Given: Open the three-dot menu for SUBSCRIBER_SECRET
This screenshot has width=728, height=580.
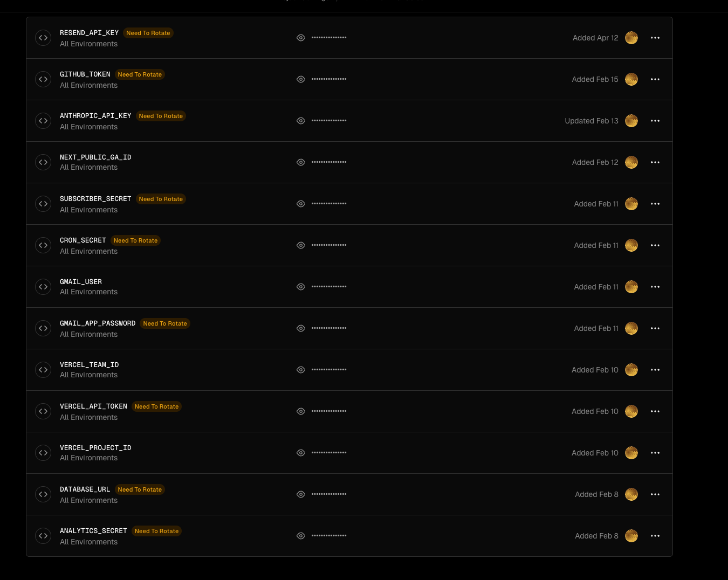Looking at the screenshot, I should tap(655, 204).
